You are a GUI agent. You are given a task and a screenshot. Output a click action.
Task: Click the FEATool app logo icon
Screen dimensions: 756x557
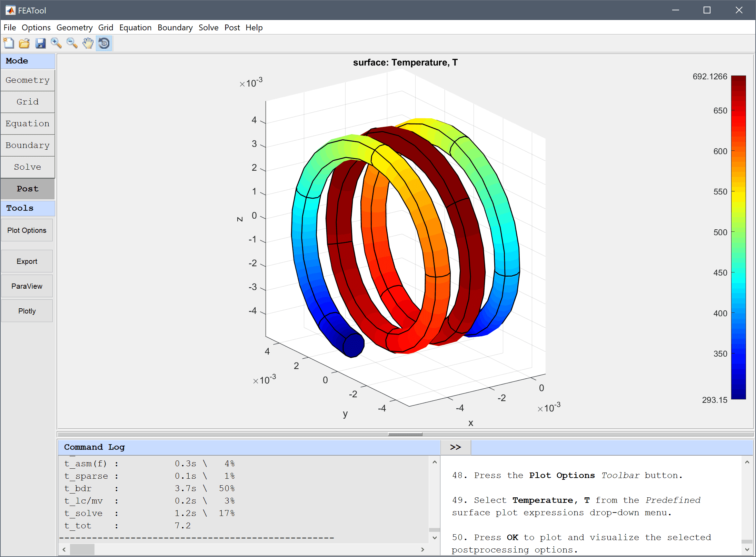[10, 10]
